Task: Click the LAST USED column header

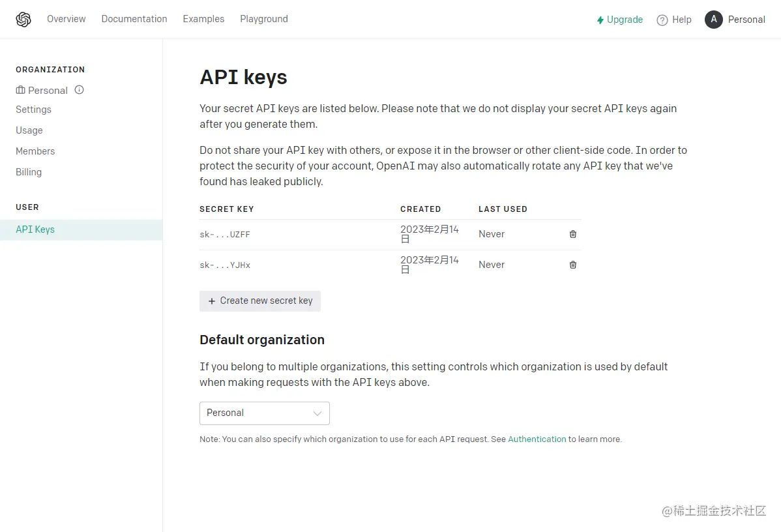Action: point(503,209)
